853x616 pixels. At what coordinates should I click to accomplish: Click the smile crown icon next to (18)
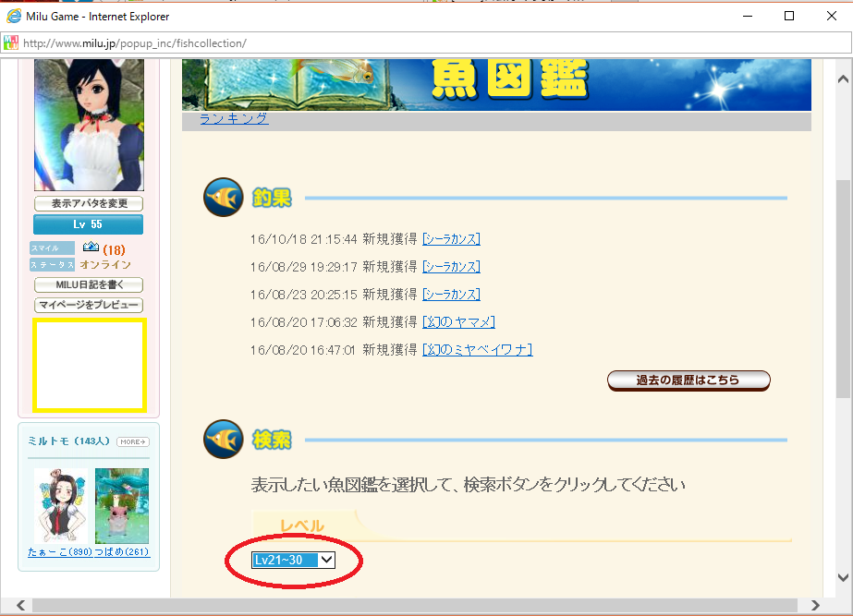pyautogui.click(x=91, y=248)
